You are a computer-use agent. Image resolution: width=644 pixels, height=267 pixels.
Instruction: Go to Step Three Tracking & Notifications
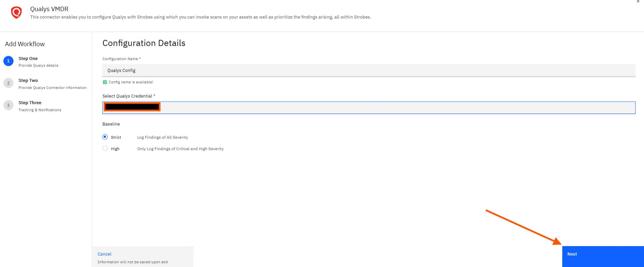[40, 106]
